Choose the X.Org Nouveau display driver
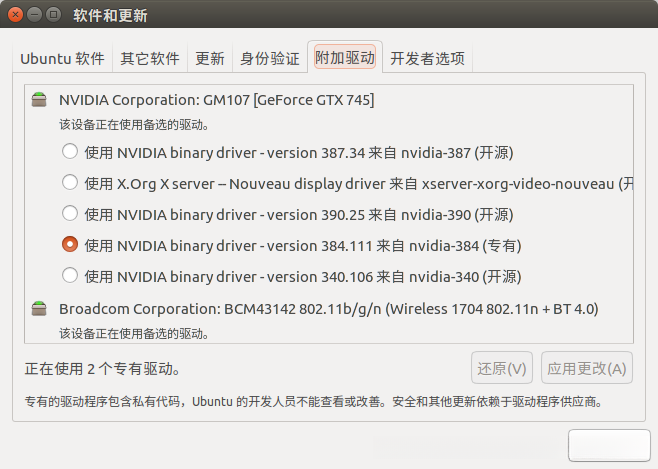658x469 pixels. (x=69, y=183)
